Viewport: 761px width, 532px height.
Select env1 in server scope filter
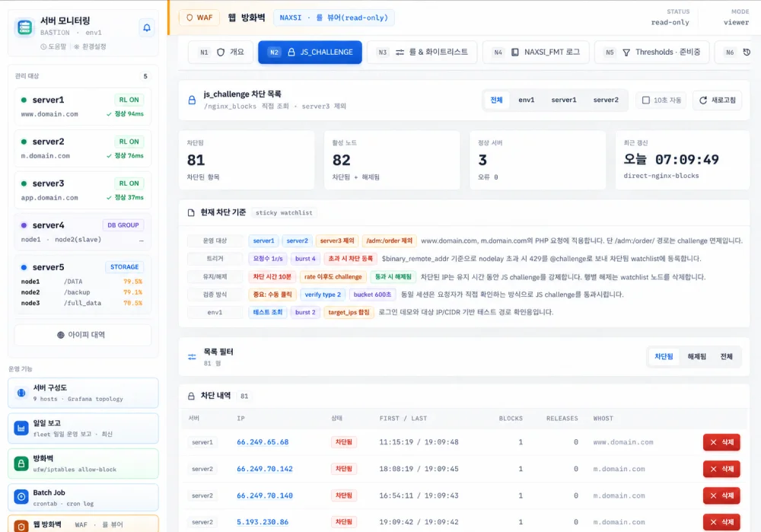click(x=526, y=100)
